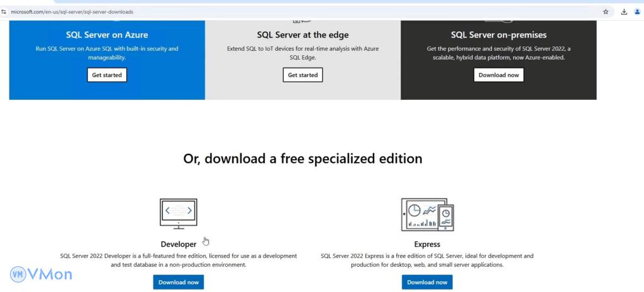Click the Express edition title
The width and height of the screenshot is (644, 292).
pyautogui.click(x=427, y=244)
